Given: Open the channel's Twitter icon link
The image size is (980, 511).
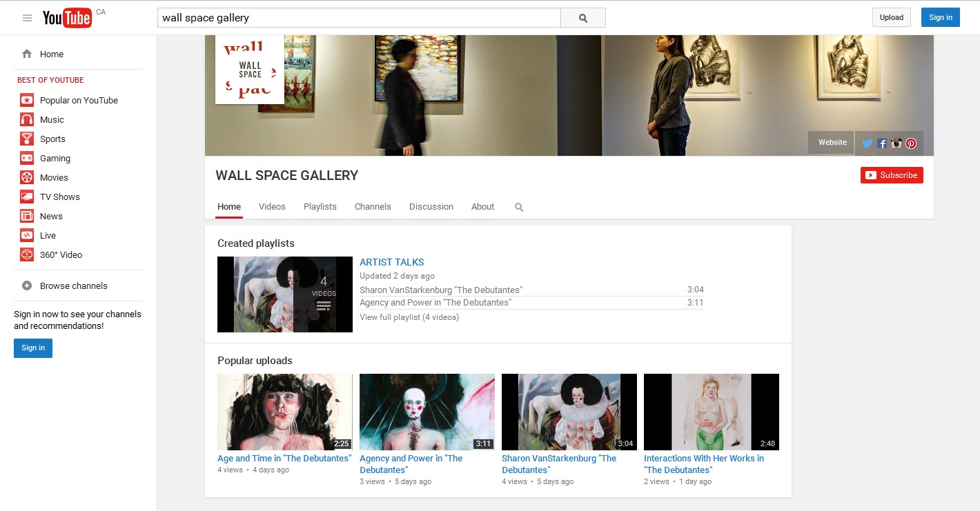Looking at the screenshot, I should click(868, 143).
